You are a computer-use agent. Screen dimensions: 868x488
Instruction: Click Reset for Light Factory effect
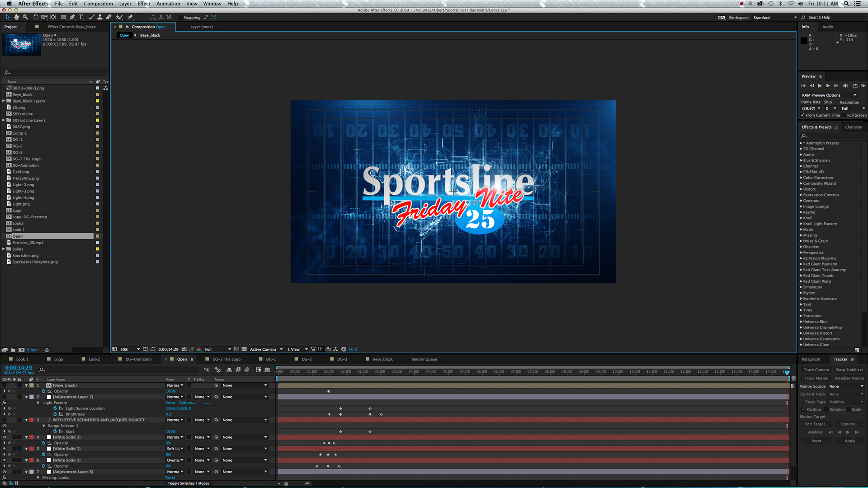point(170,403)
